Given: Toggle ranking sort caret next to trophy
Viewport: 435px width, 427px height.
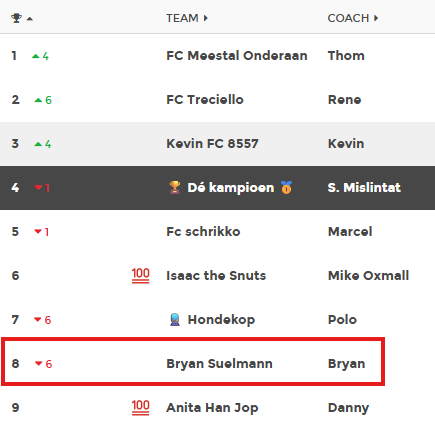Looking at the screenshot, I should (x=30, y=19).
